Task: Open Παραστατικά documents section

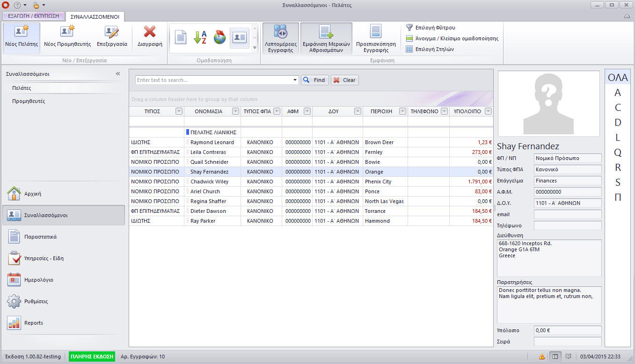Action: tap(64, 237)
